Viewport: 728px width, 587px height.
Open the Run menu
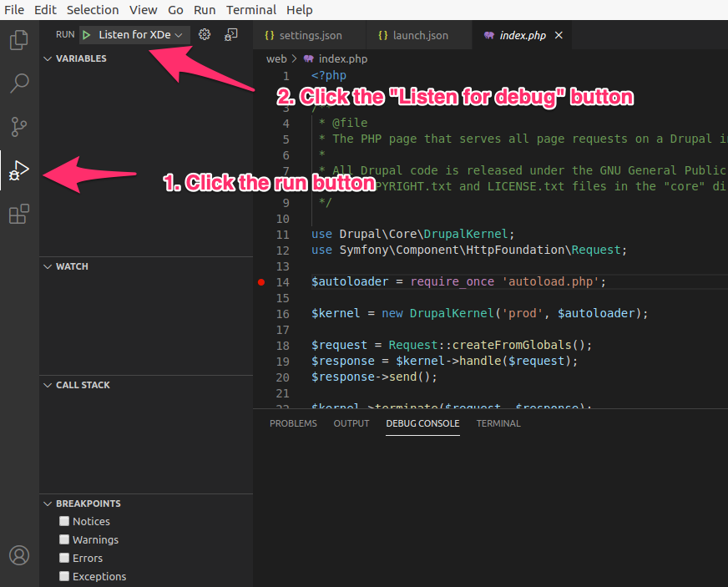205,10
